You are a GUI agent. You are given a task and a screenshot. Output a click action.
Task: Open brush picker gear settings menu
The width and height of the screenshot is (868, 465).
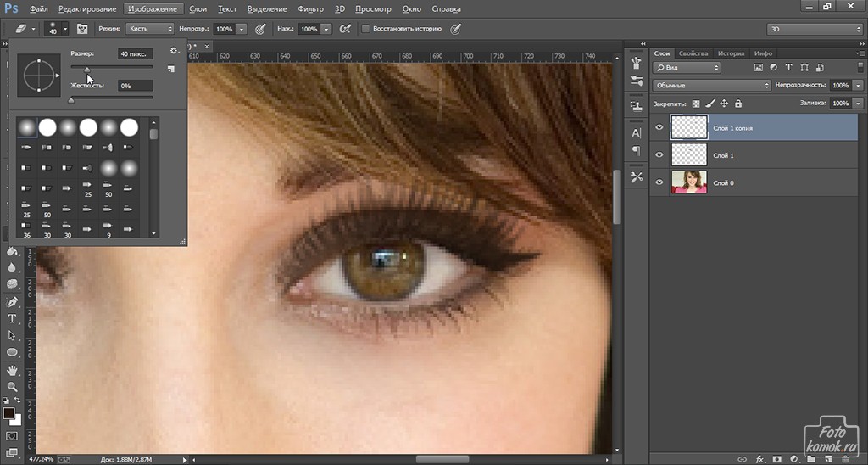[x=174, y=50]
